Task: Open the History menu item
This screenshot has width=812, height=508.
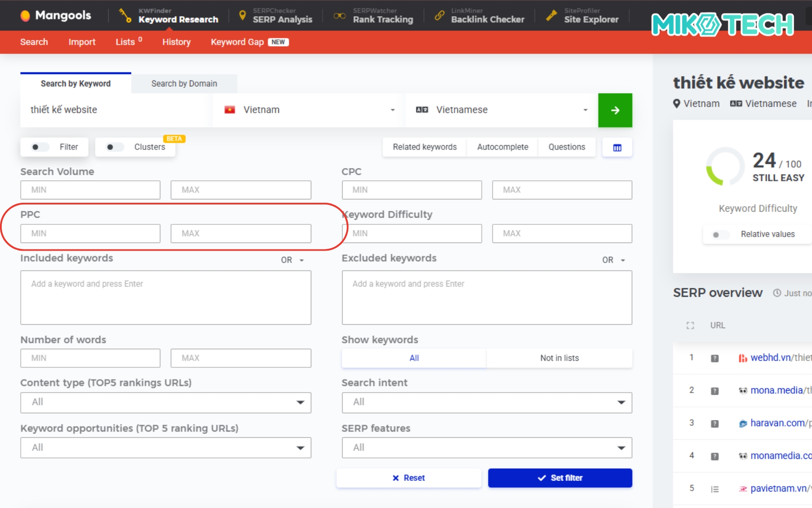Action: click(176, 42)
